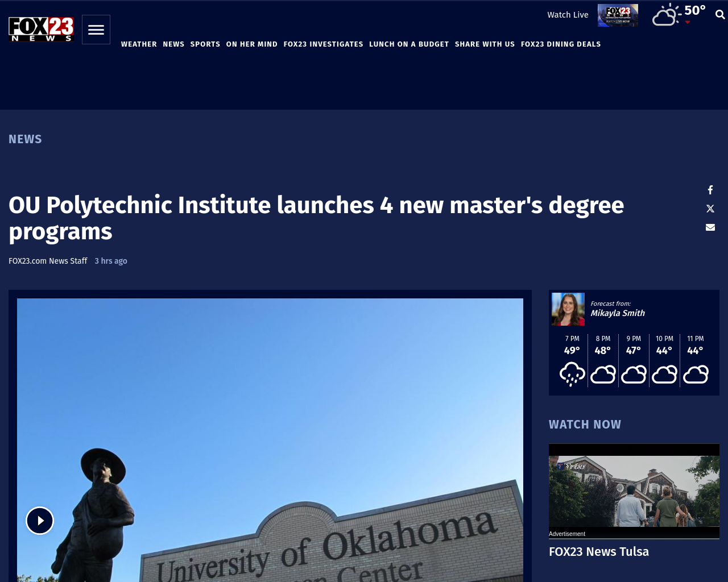Screen dimensions: 728x582
Task: Click Mikayla Smith forecaster photo
Action: [x=568, y=309]
